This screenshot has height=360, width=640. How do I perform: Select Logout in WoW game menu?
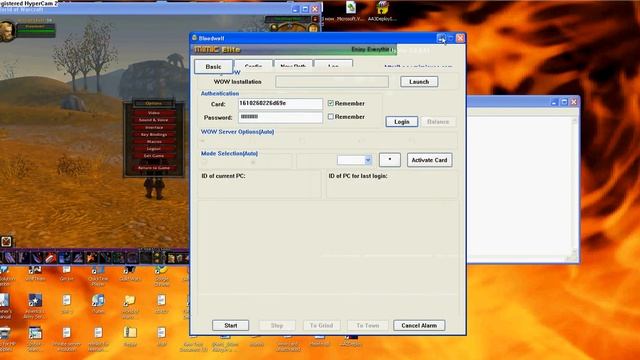point(154,149)
